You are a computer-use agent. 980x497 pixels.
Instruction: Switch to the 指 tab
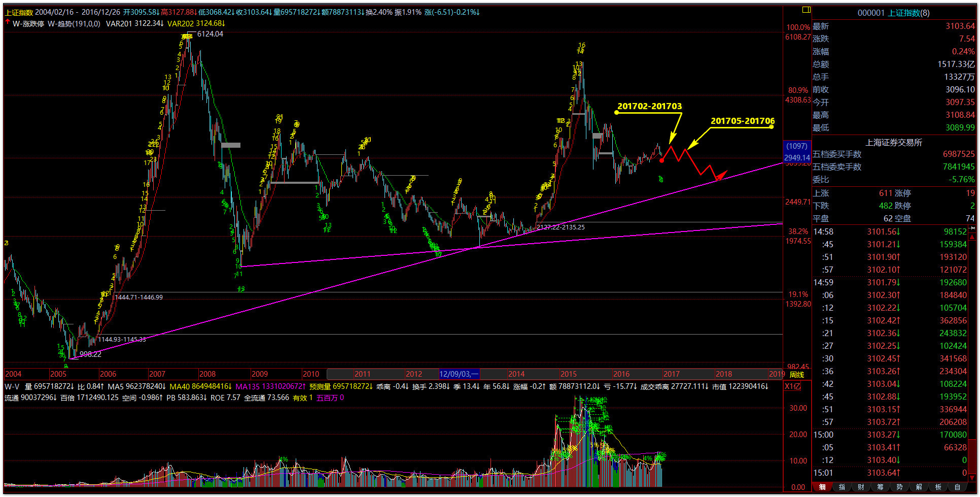point(842,487)
